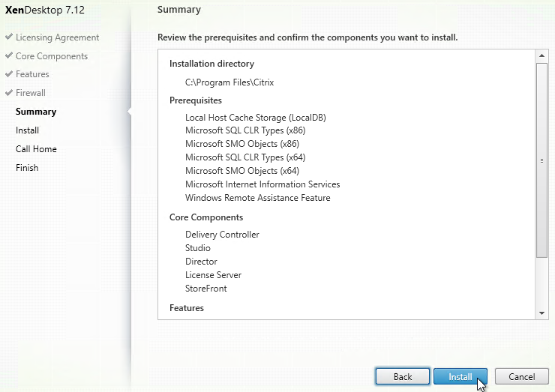The height and width of the screenshot is (392, 555).
Task: Select the Install step in sidebar
Action: (27, 130)
